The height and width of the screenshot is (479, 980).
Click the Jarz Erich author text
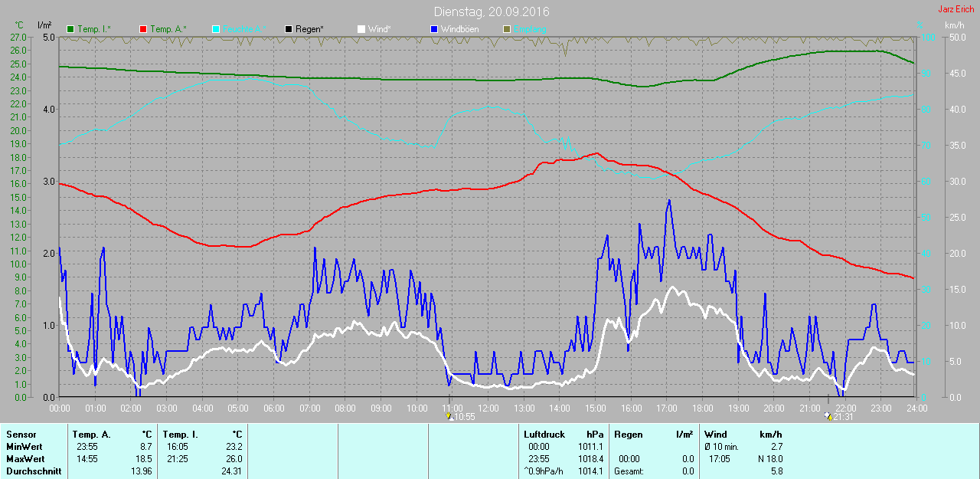click(x=956, y=9)
